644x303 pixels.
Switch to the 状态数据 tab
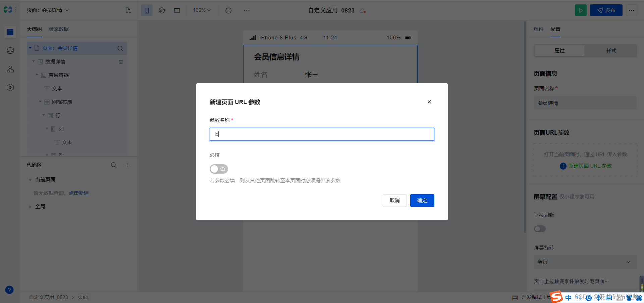click(x=59, y=29)
